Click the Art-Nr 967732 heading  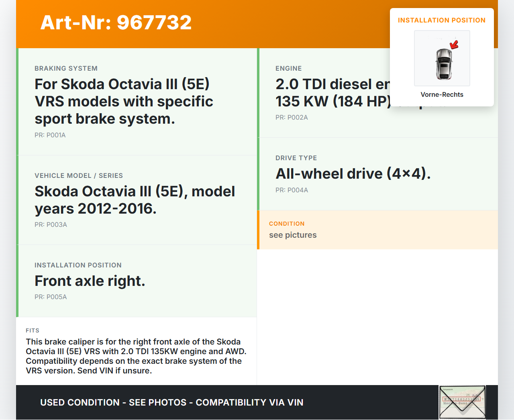[116, 22]
